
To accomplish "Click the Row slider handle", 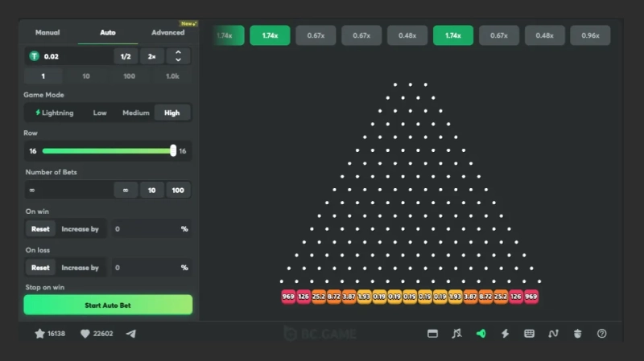I will point(173,150).
